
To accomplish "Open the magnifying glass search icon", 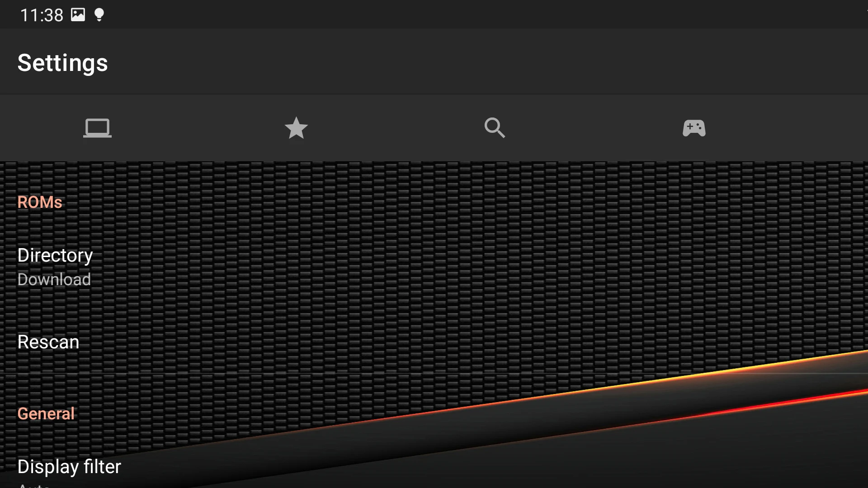I will tap(495, 128).
